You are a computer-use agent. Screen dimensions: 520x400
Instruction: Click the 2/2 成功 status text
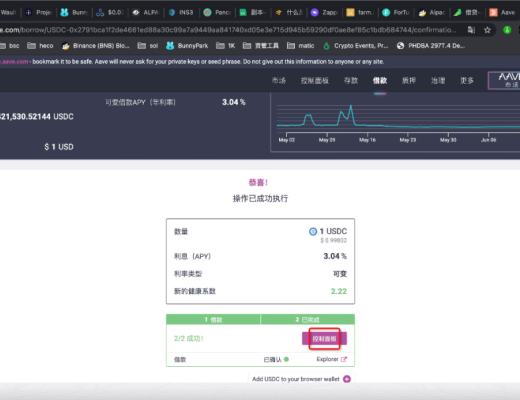tap(189, 339)
